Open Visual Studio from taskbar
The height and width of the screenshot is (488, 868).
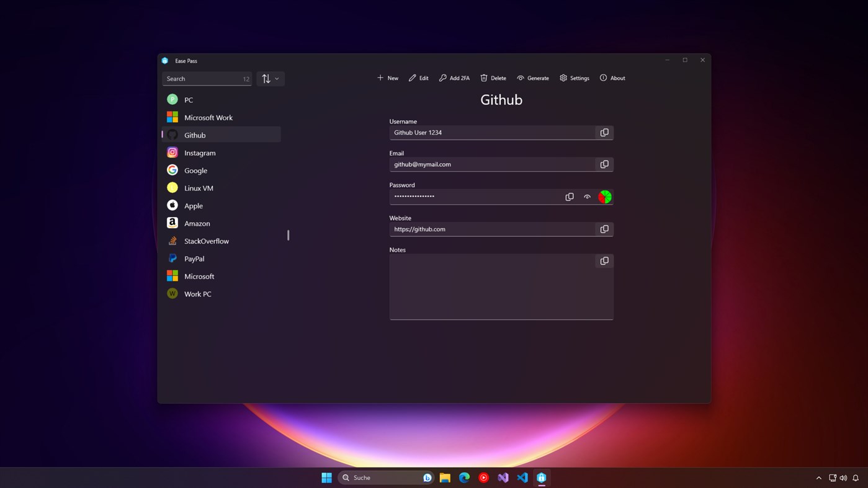[503, 477]
